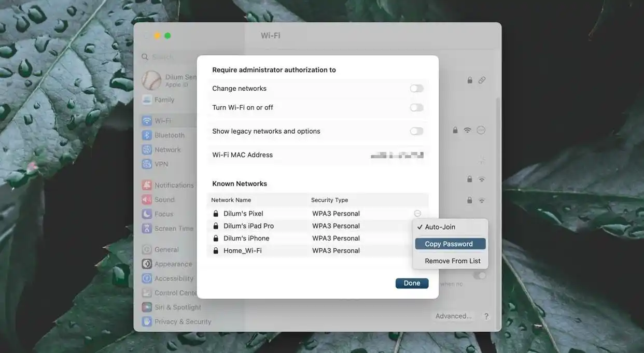Viewport: 644px width, 353px height.
Task: Toggle the switch above the Advanced button
Action: pos(480,275)
